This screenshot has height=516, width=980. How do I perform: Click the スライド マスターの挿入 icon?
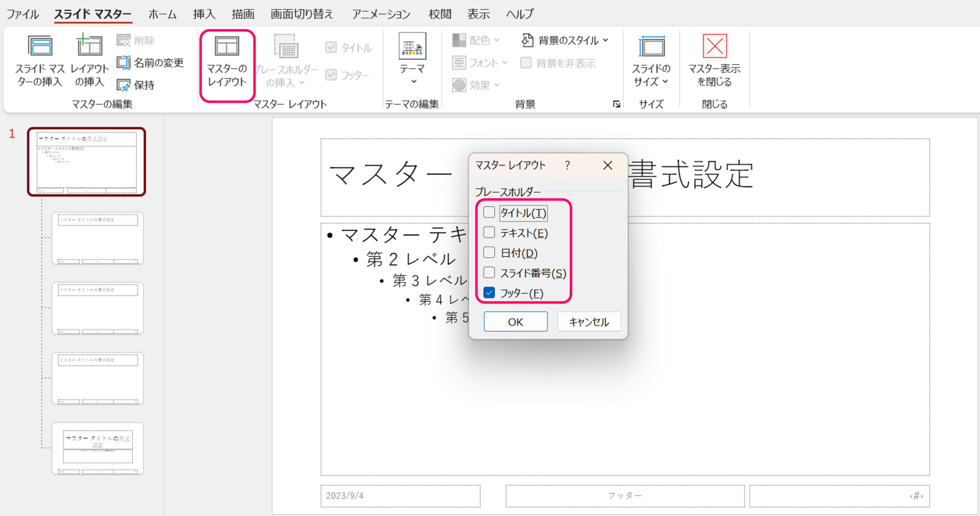[x=40, y=46]
